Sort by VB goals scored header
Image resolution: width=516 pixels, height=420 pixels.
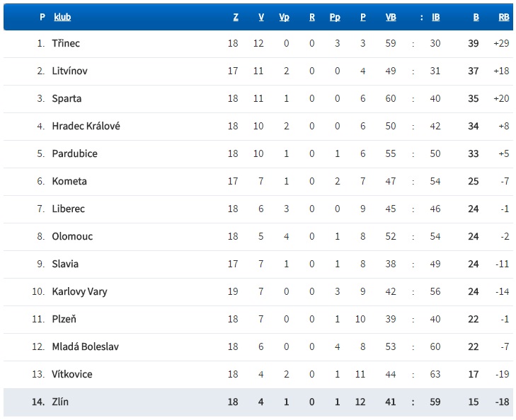391,17
